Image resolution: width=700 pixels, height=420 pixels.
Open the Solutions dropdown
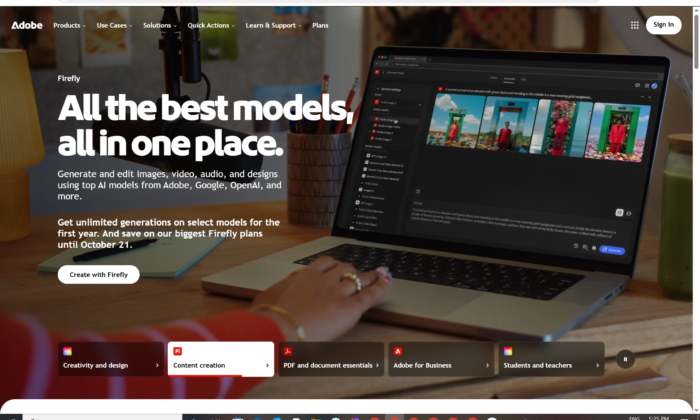click(x=160, y=25)
